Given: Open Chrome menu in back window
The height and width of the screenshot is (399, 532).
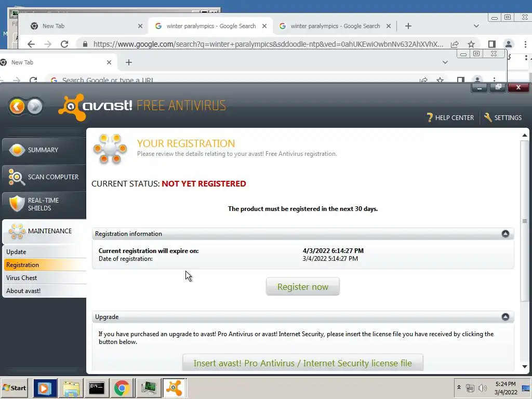Looking at the screenshot, I should pyautogui.click(x=525, y=44).
